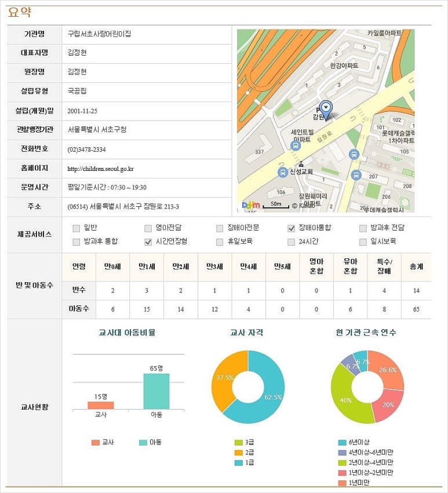The height and width of the screenshot is (493, 448).
Task: Click the founding date 2001-11-25
Action: (x=82, y=111)
